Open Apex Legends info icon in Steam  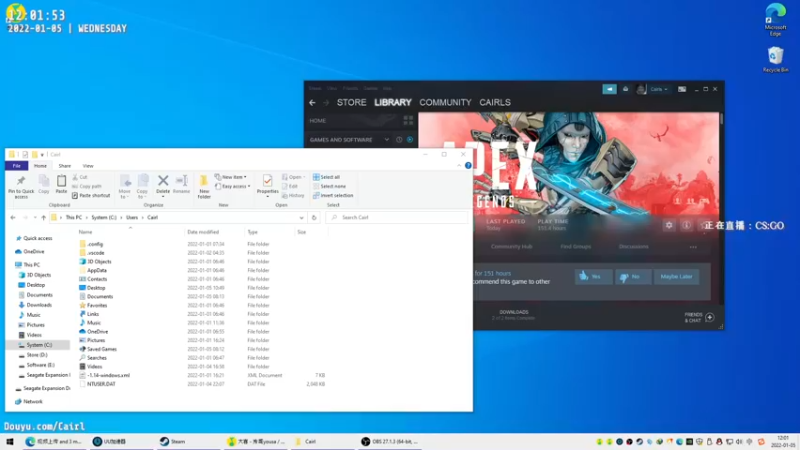click(x=686, y=225)
